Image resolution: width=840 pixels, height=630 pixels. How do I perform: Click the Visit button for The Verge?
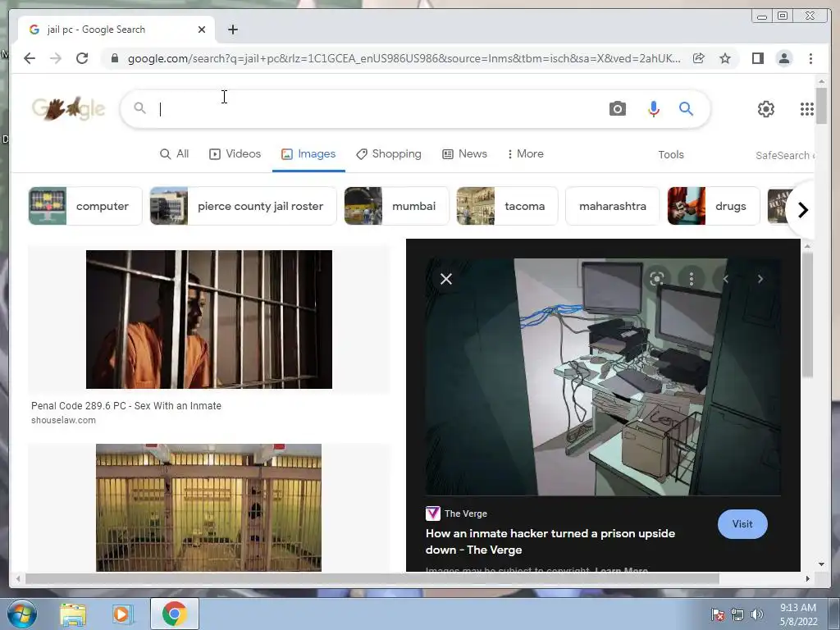click(742, 524)
